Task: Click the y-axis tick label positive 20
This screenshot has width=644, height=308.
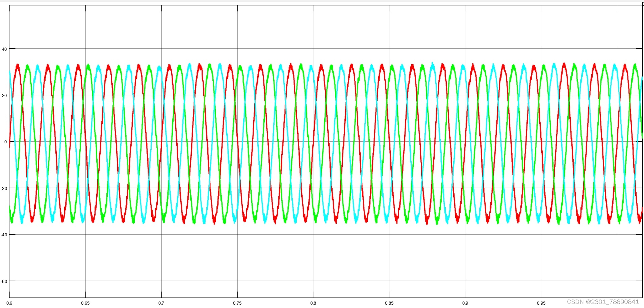Action: pos(4,96)
